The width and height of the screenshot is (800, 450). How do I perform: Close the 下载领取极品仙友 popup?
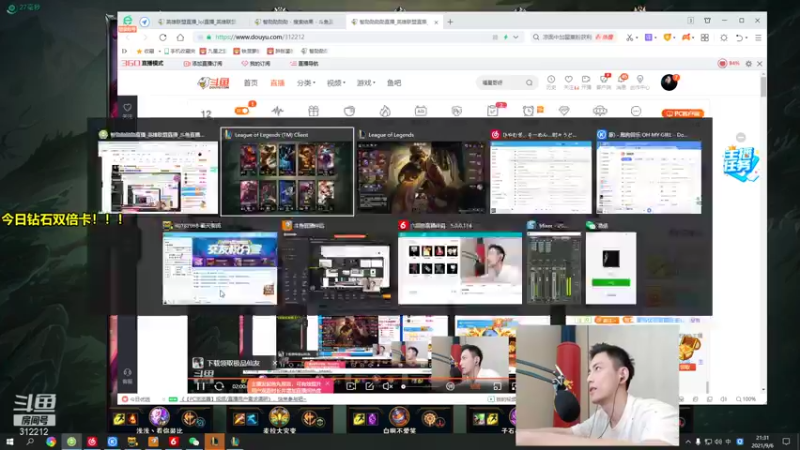point(274,363)
